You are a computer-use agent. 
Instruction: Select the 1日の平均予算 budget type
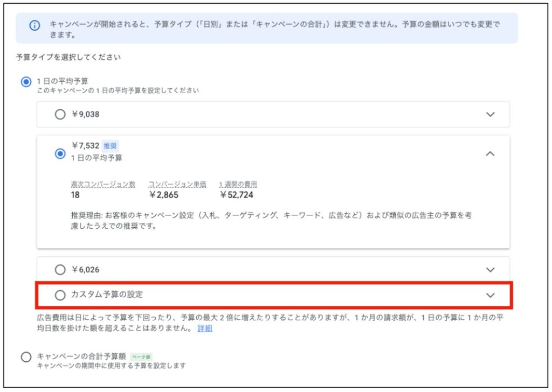coord(25,82)
